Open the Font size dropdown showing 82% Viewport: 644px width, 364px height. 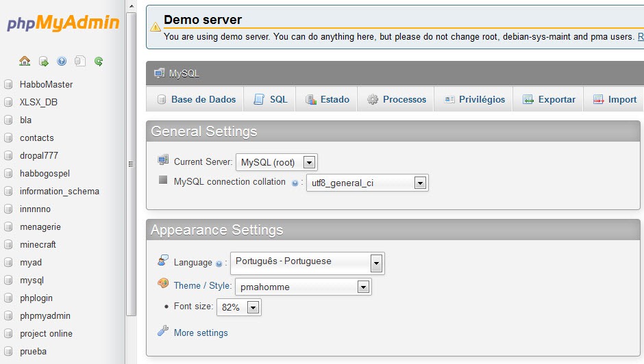pyautogui.click(x=239, y=307)
